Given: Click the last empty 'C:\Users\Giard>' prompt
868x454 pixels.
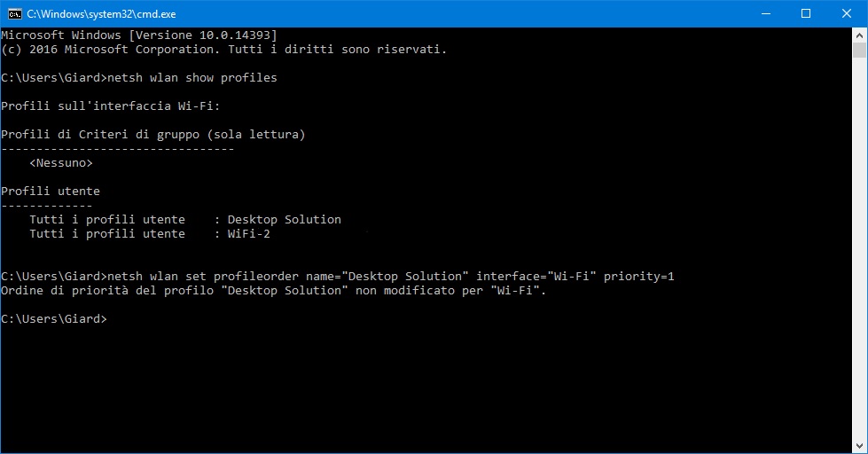Looking at the screenshot, I should click(x=53, y=319).
